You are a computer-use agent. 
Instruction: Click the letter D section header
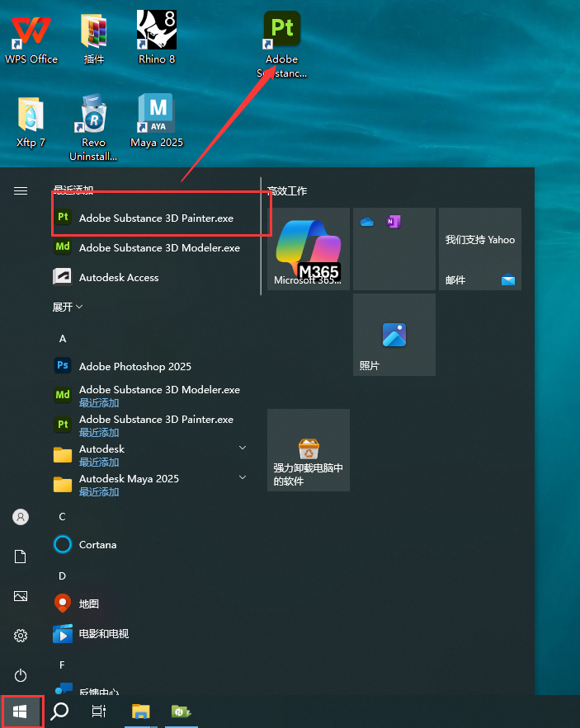click(62, 576)
